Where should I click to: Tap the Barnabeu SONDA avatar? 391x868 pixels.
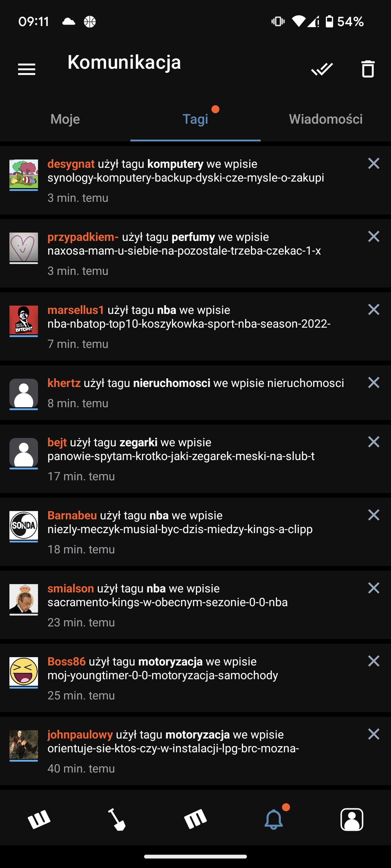24,526
